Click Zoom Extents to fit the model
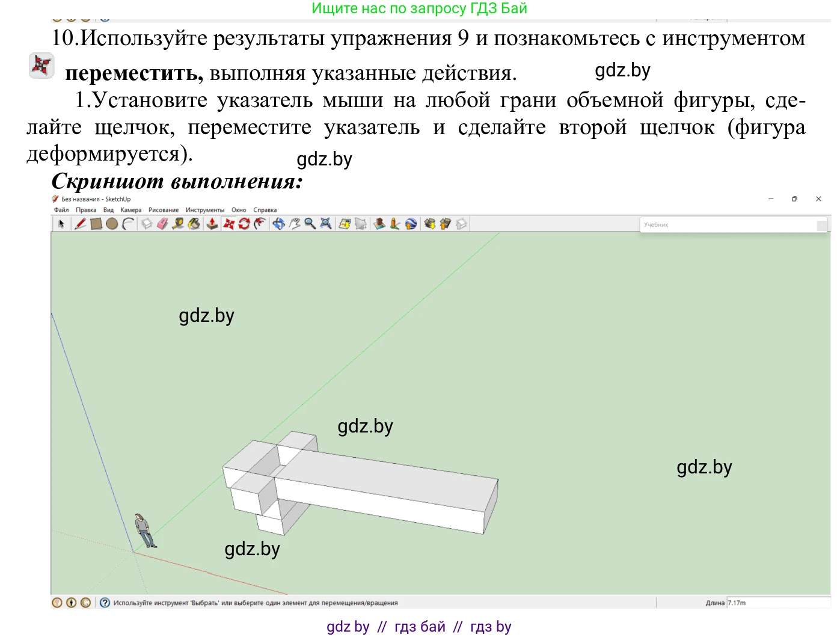 coord(325,223)
